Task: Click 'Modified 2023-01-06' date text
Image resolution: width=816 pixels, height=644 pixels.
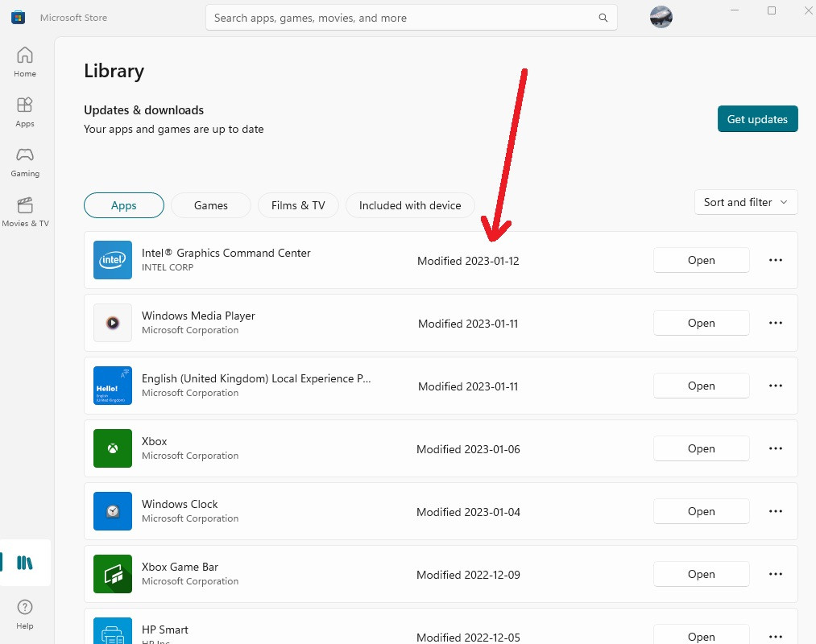Action: click(x=468, y=449)
